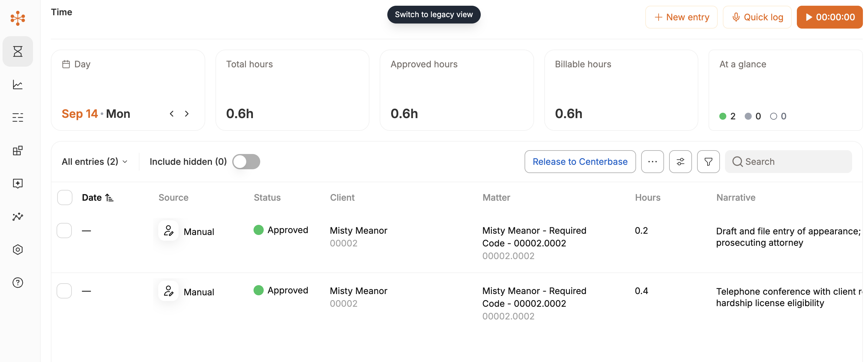Start the 00:00:00 timer
This screenshot has width=868, height=362.
pos(830,17)
